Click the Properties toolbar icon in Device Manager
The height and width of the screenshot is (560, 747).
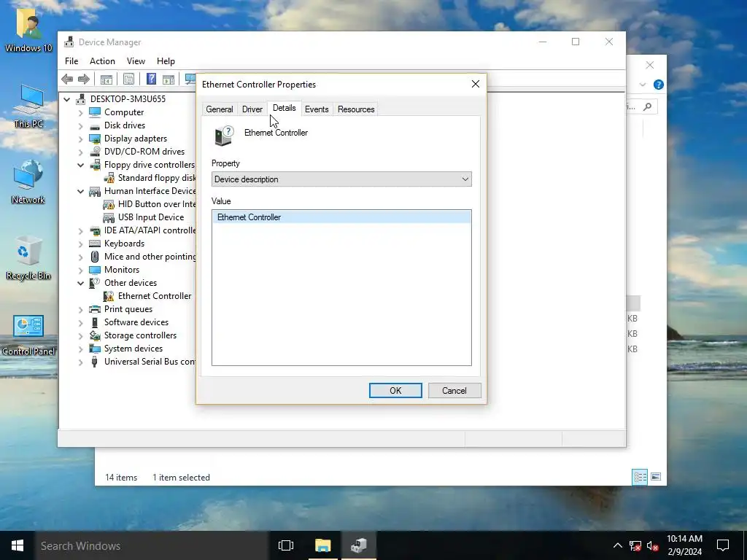click(128, 79)
